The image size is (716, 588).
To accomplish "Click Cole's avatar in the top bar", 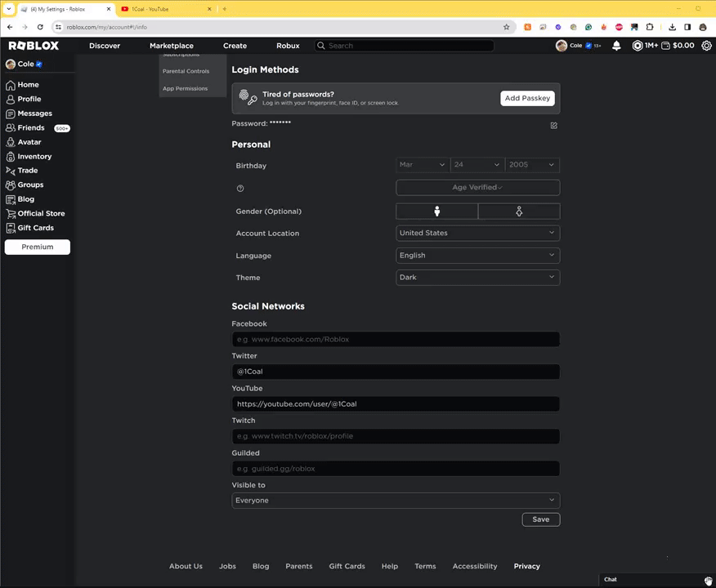I will point(562,46).
